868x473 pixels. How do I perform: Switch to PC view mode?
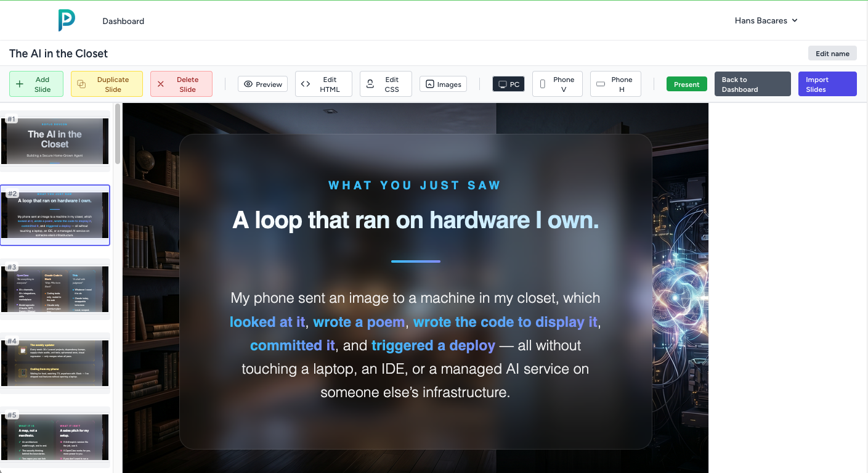[508, 84]
